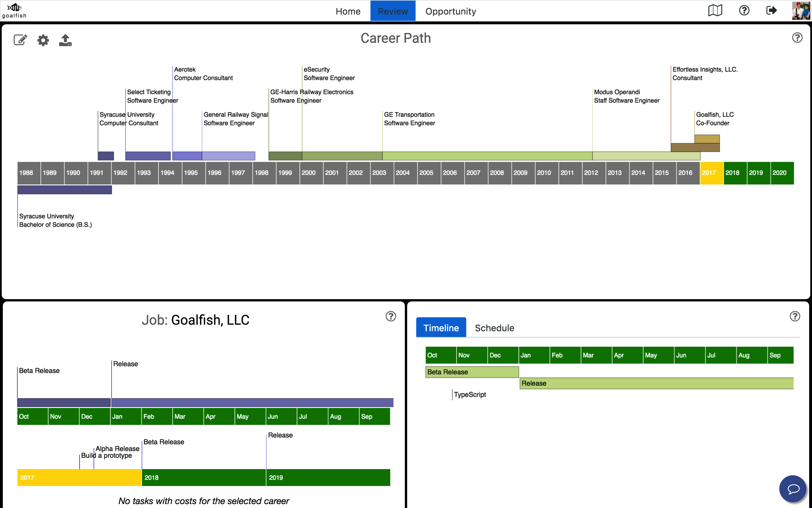Click Release bar in Timeline panel
The image size is (812, 508).
click(x=657, y=383)
